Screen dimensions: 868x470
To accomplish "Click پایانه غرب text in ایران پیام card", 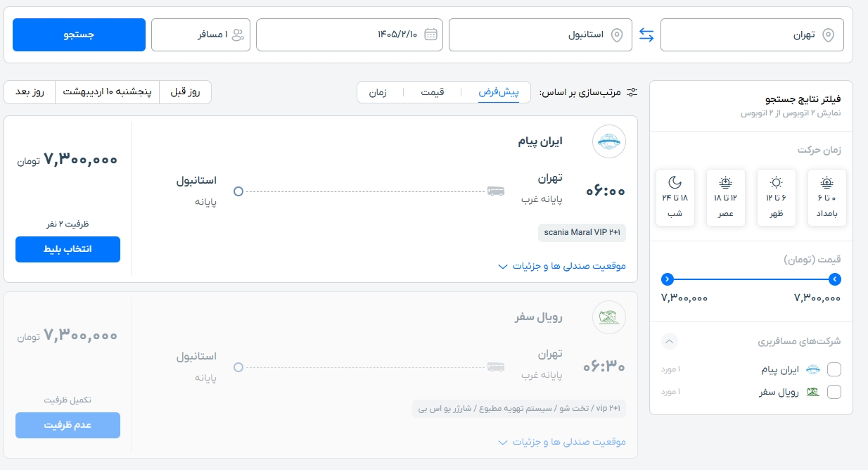I will [542, 201].
